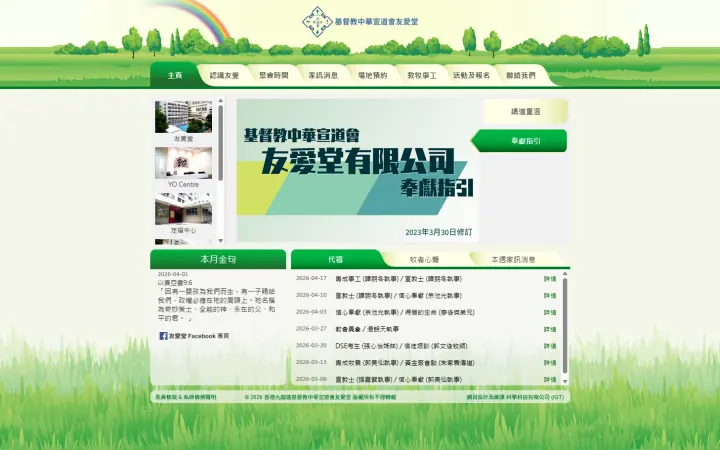Select the third thumbnail with red doors
The height and width of the screenshot is (450, 720).
[x=183, y=209]
